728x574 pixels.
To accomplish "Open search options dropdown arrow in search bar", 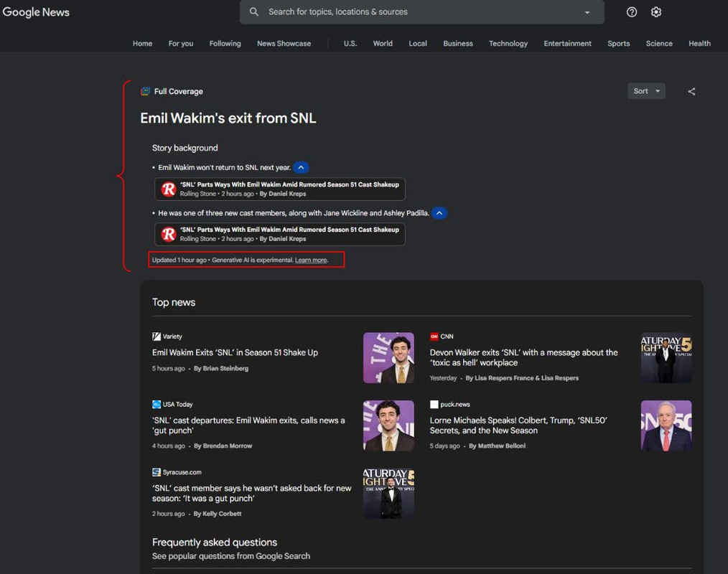I will tap(587, 12).
